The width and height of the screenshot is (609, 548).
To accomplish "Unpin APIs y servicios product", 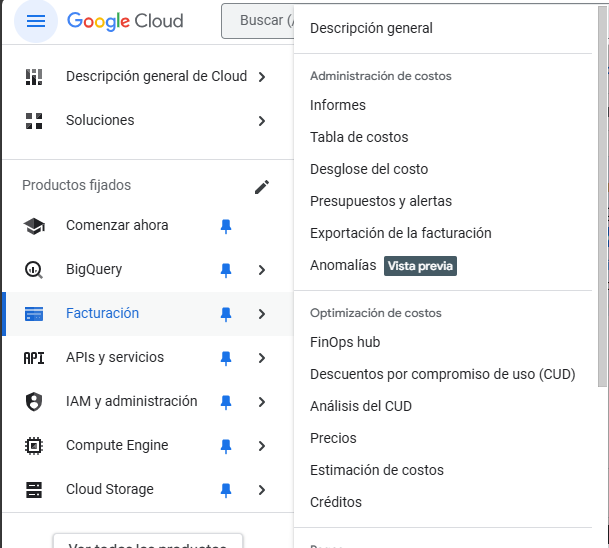I will click(226, 358).
